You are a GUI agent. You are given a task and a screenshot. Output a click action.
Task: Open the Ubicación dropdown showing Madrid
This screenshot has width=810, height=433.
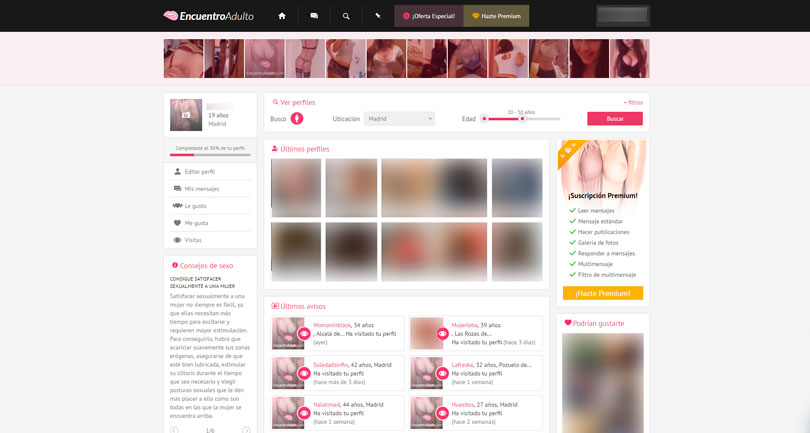click(399, 119)
